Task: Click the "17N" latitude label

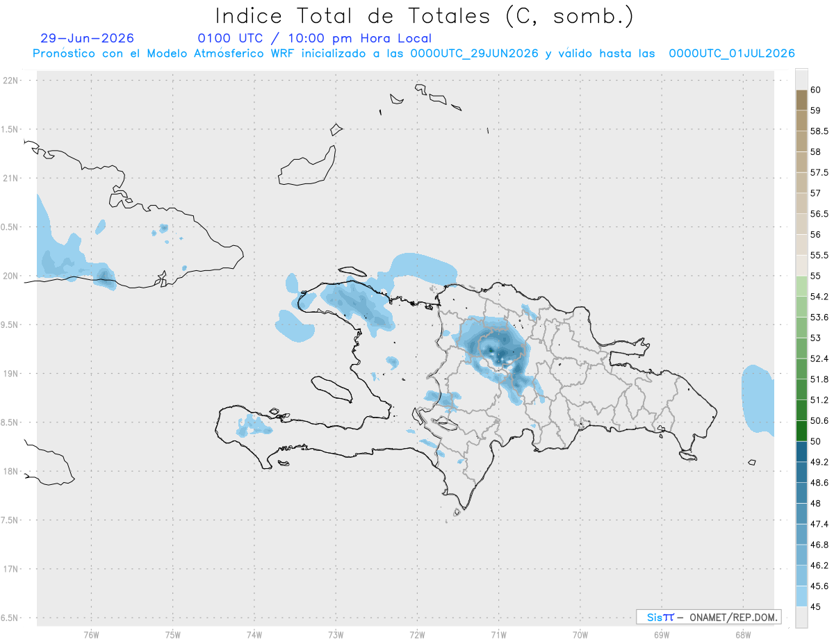Action: click(x=12, y=569)
